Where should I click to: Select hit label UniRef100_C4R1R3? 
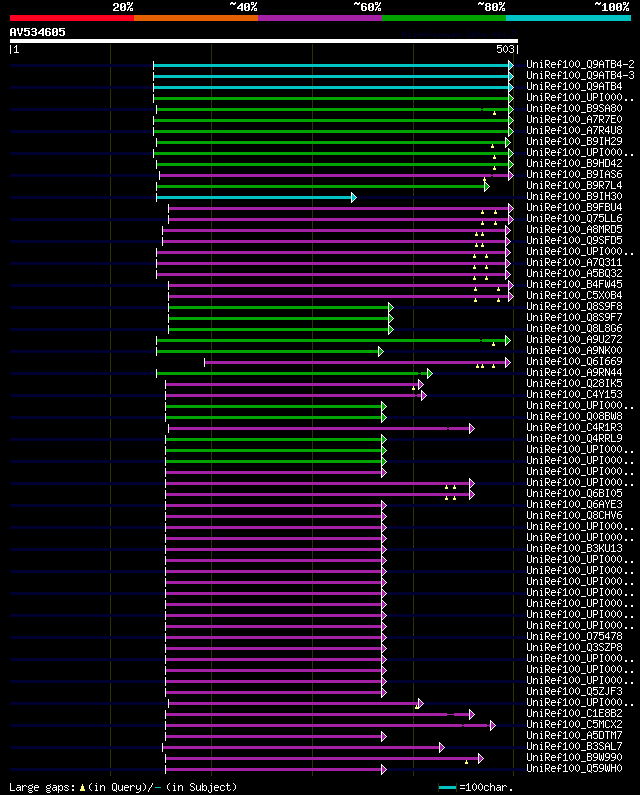574,427
